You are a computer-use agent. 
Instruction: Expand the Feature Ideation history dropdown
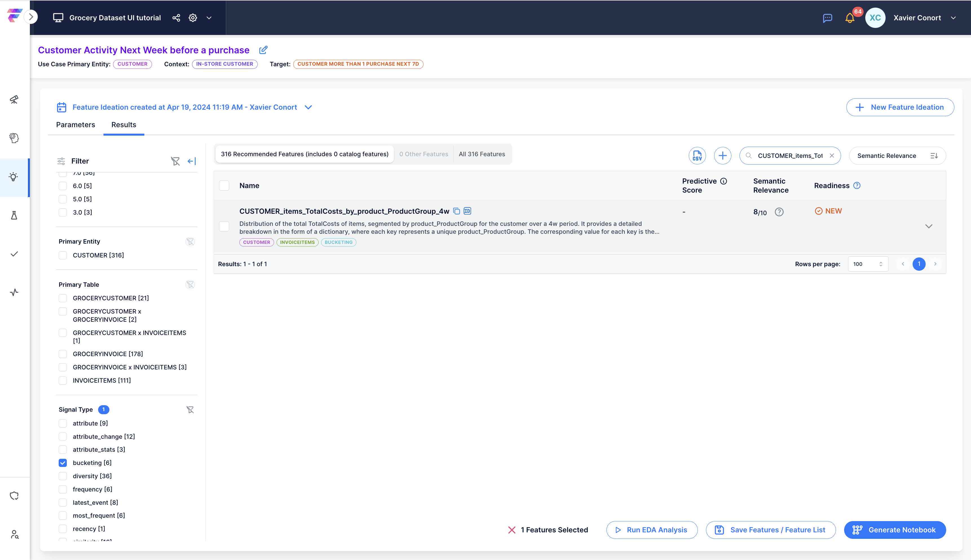tap(308, 107)
